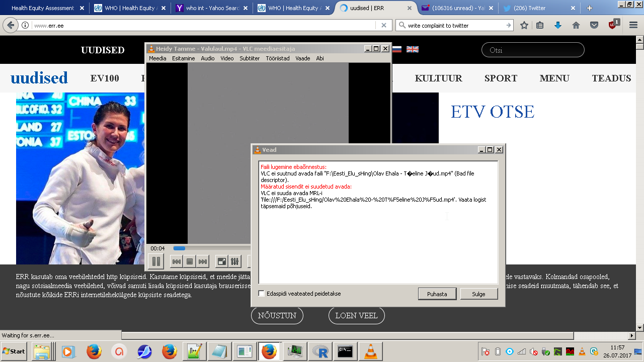
Task: Click the Otsi search field
Action: [x=533, y=50]
